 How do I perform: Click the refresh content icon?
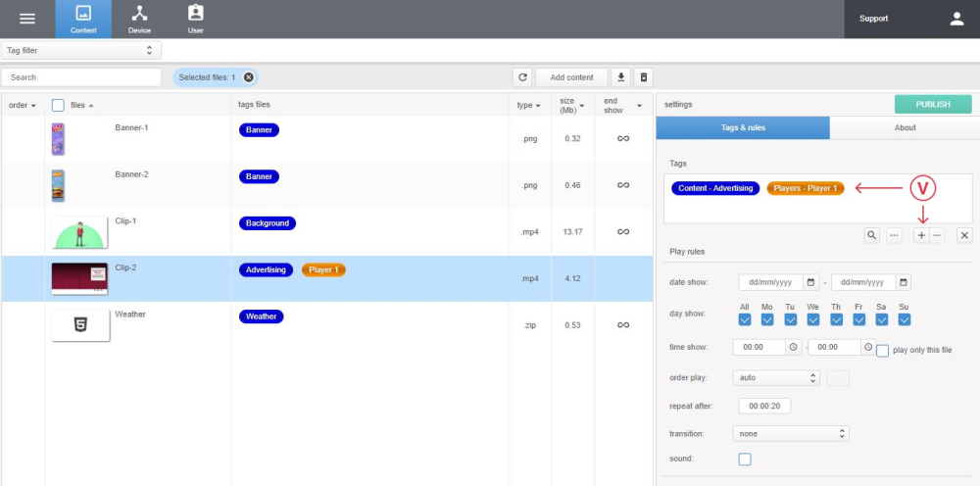(522, 77)
